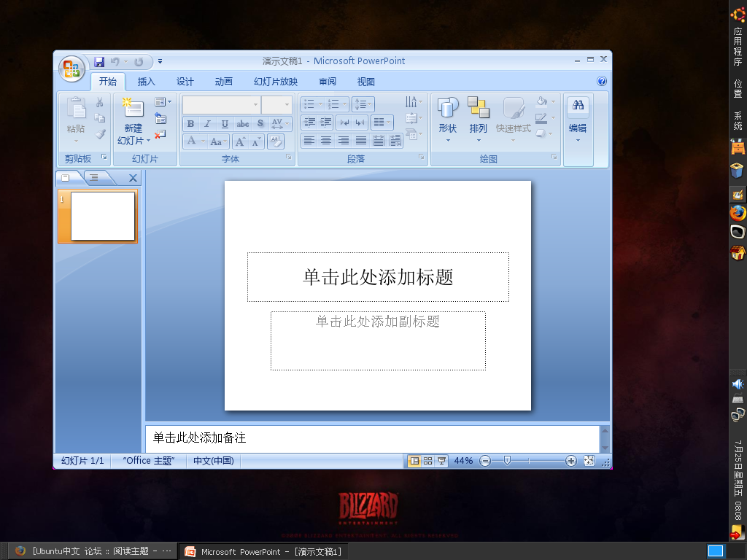Image resolution: width=747 pixels, height=560 pixels.
Task: Open the 形状 shapes gallery
Action: (447, 120)
